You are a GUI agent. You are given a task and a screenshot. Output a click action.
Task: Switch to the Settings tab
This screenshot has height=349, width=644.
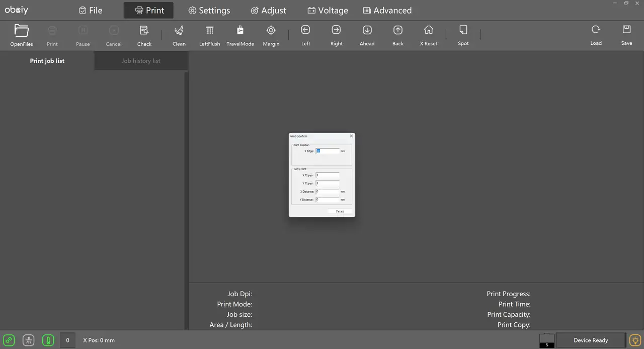pyautogui.click(x=209, y=10)
